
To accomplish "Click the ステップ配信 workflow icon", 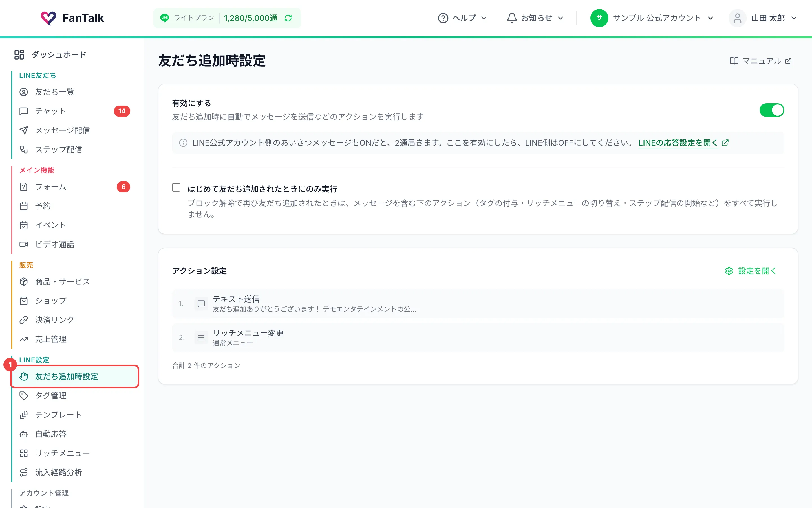I will point(23,150).
